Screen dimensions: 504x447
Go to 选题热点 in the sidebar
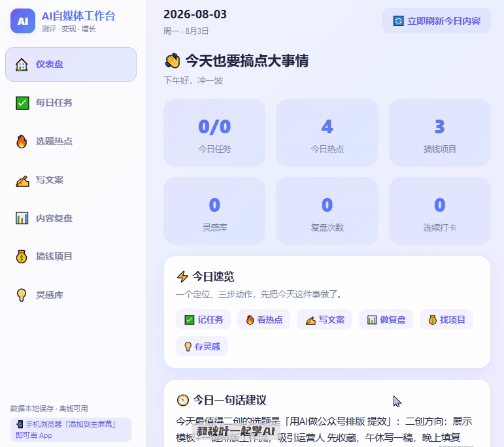(71, 141)
